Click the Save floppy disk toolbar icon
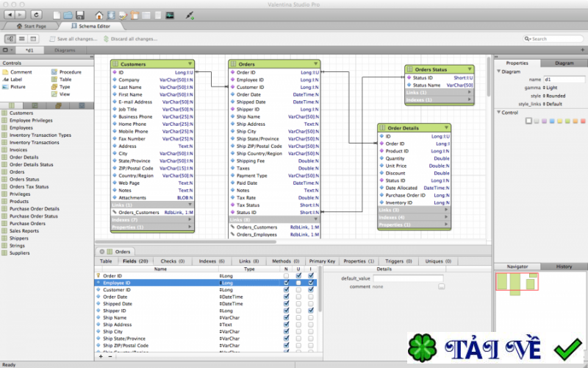588x368 pixels. click(79, 14)
